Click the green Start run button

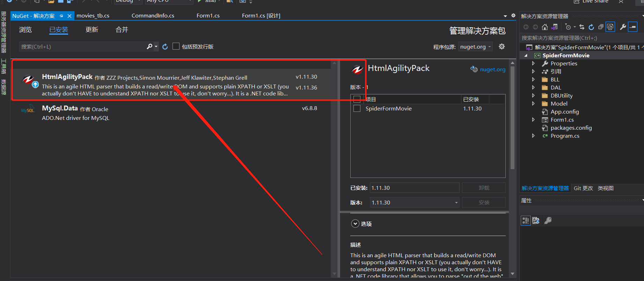[200, 1]
